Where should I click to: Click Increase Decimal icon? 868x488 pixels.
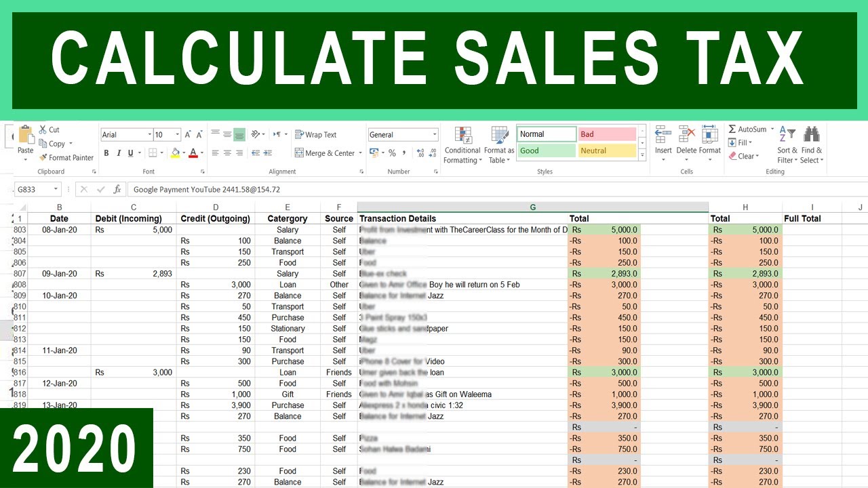(421, 153)
